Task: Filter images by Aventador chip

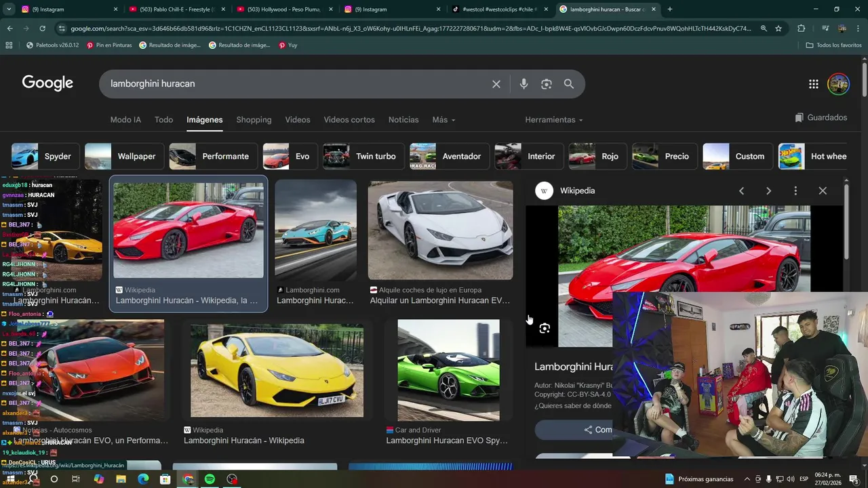Action: pos(450,157)
